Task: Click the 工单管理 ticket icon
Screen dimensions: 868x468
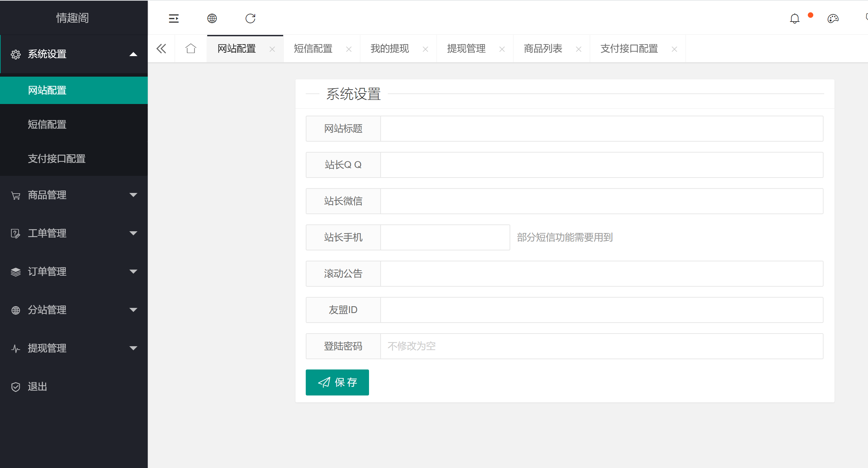Action: [16, 233]
